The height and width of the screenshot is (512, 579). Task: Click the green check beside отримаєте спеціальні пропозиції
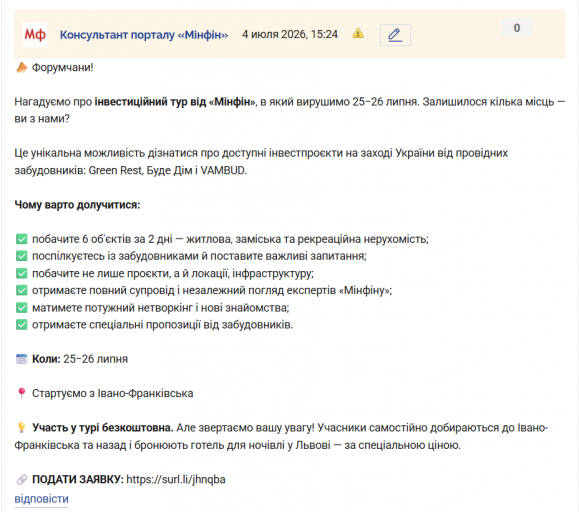coord(21,325)
